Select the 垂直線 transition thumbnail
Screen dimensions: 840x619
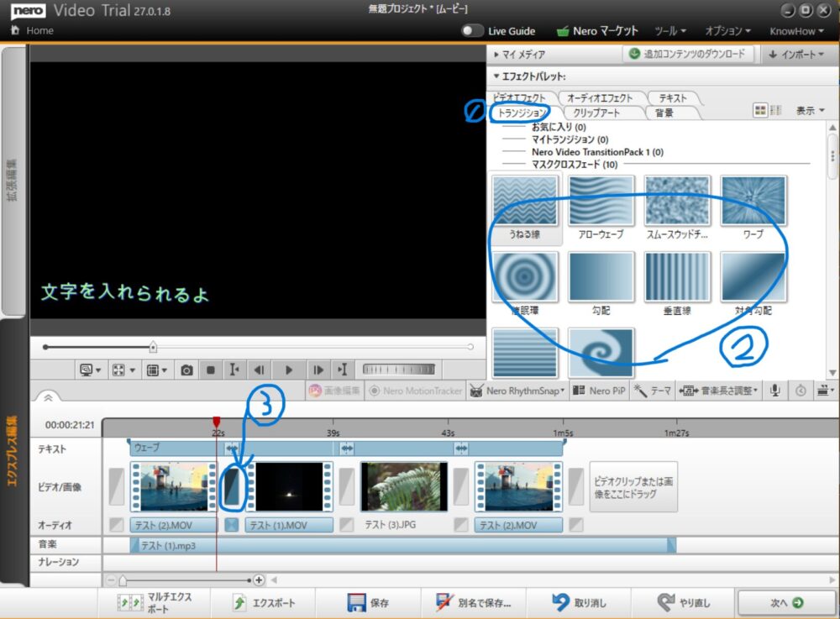(x=677, y=276)
